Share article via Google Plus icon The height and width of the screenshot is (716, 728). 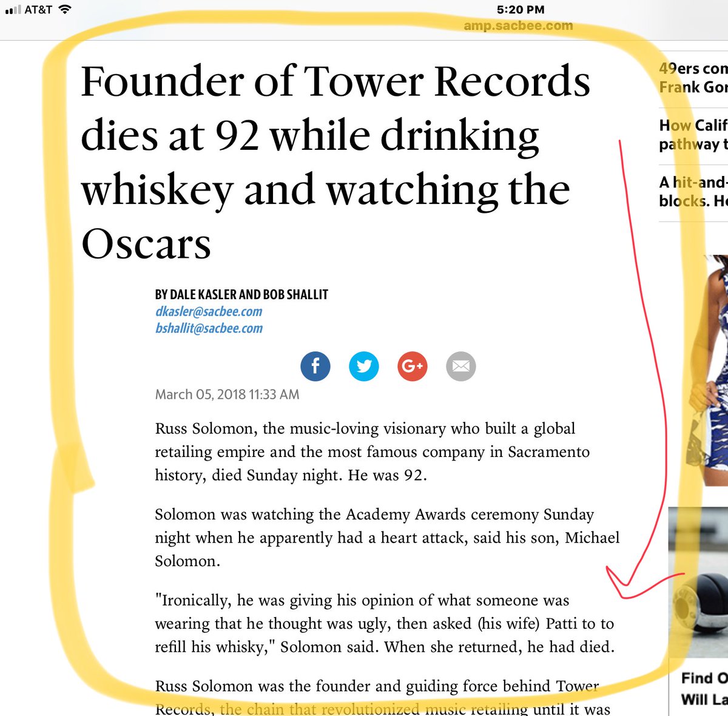(413, 366)
